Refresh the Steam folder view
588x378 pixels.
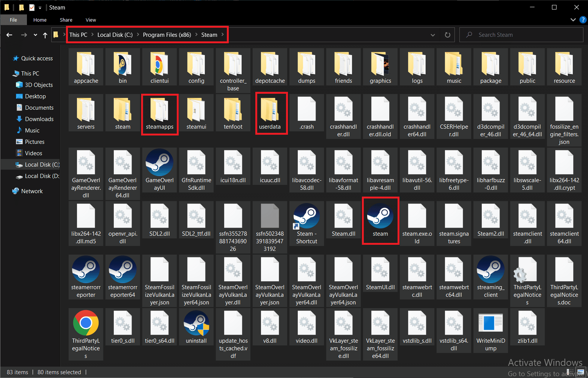[447, 35]
